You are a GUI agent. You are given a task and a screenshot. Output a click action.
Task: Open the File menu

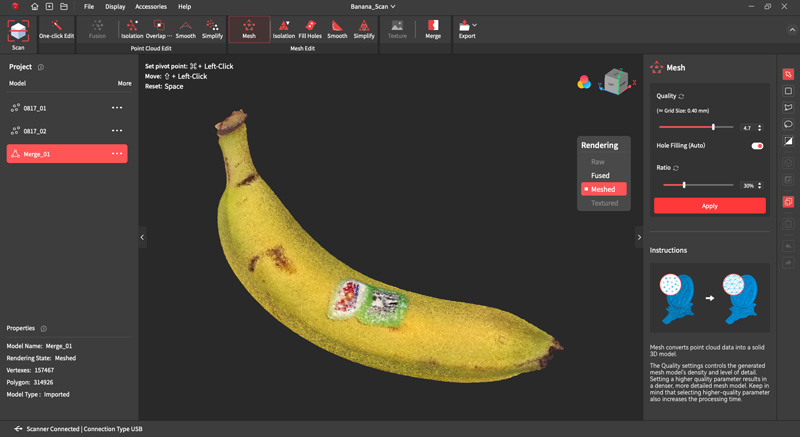[89, 7]
